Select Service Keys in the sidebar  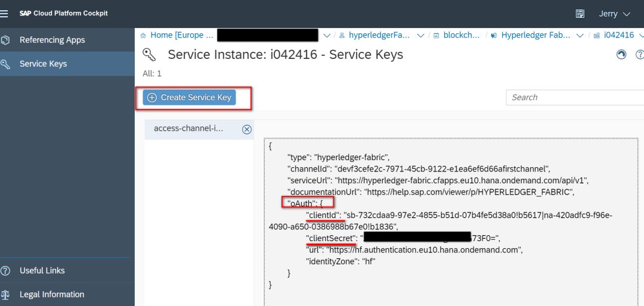67,64
